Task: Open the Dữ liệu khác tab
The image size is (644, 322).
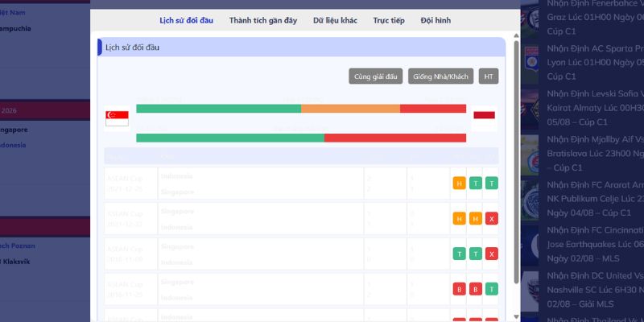Action: (x=335, y=21)
